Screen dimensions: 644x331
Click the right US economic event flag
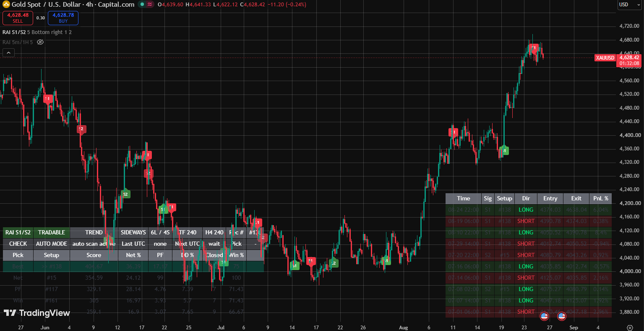pyautogui.click(x=562, y=316)
